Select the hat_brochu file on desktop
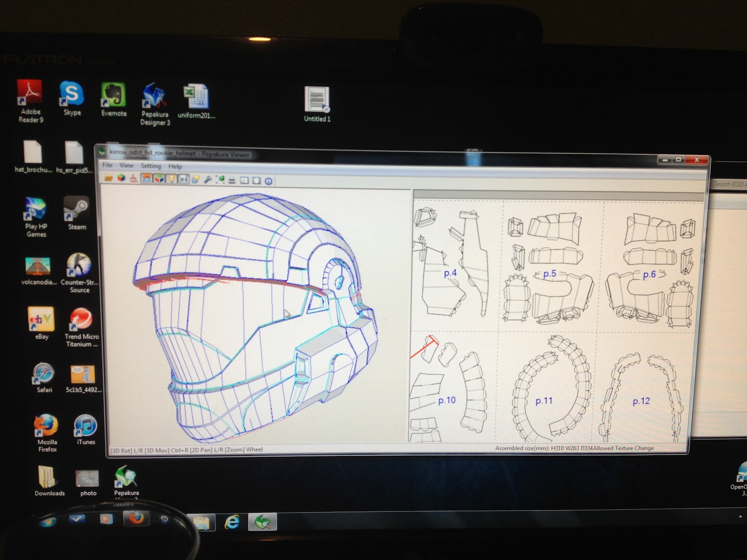Viewport: 747px width, 560px height. (x=33, y=157)
